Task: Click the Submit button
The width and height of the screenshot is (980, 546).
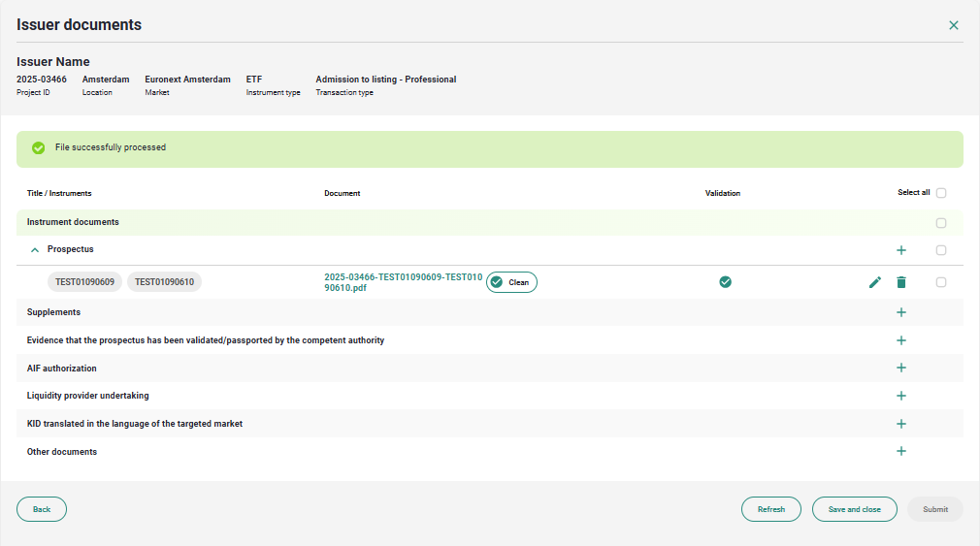Action: 935,509
